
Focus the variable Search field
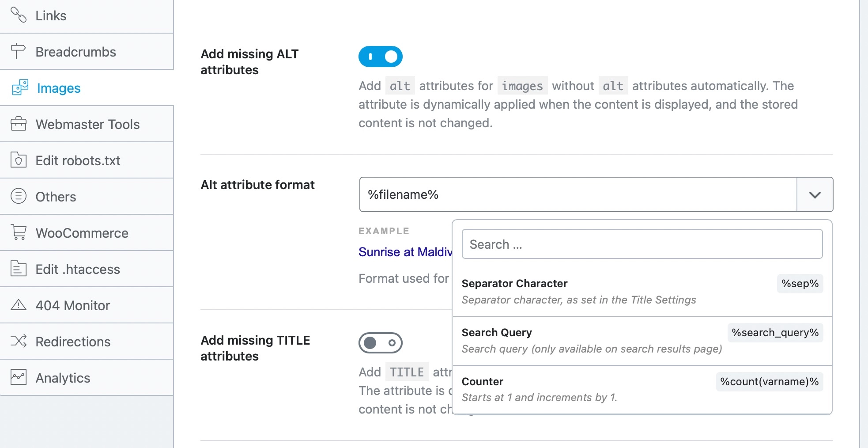(642, 244)
